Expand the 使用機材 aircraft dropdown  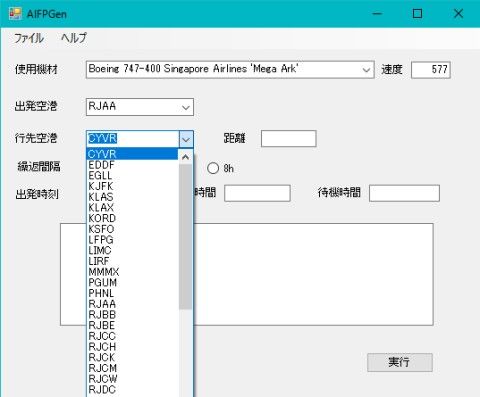[x=366, y=70]
